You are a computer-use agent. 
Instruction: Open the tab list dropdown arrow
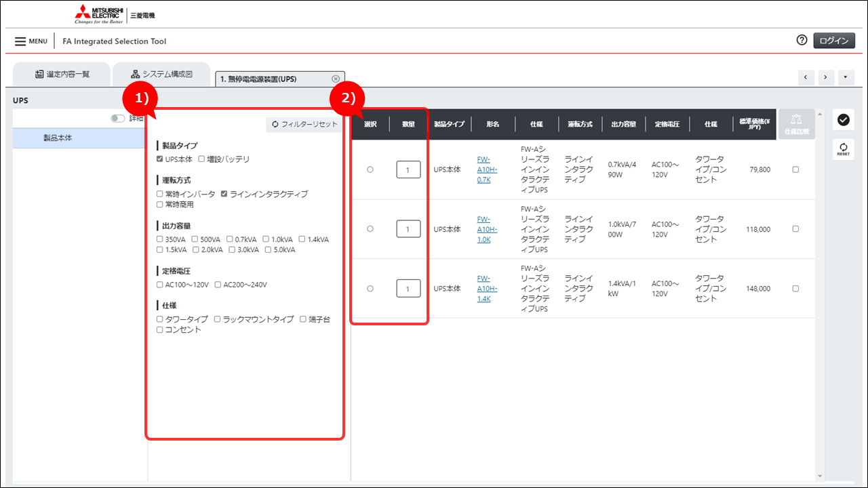846,77
